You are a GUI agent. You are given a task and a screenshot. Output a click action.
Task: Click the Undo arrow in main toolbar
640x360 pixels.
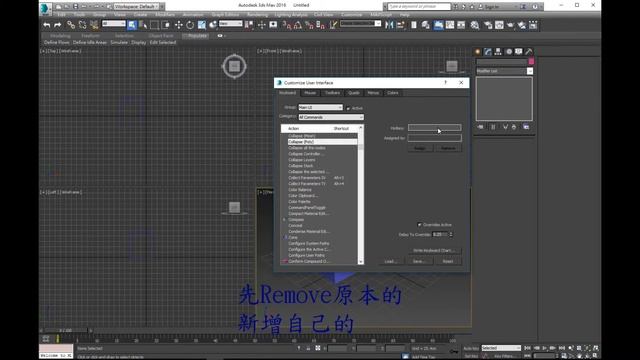[47, 25]
